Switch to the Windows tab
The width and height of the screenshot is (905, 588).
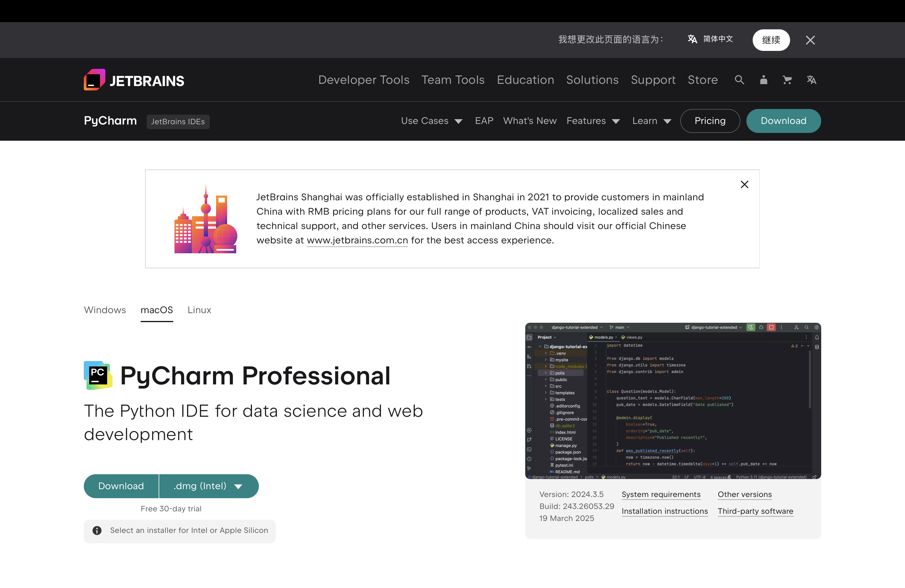pyautogui.click(x=105, y=310)
